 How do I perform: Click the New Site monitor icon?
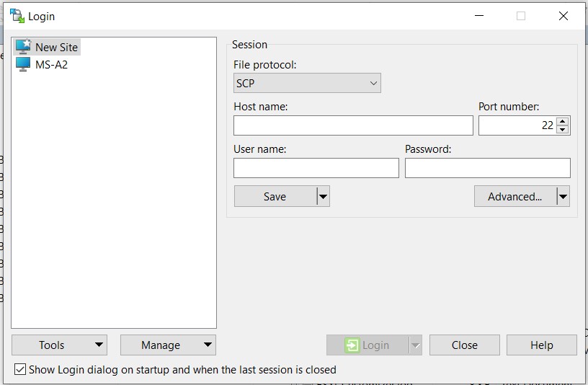point(23,47)
